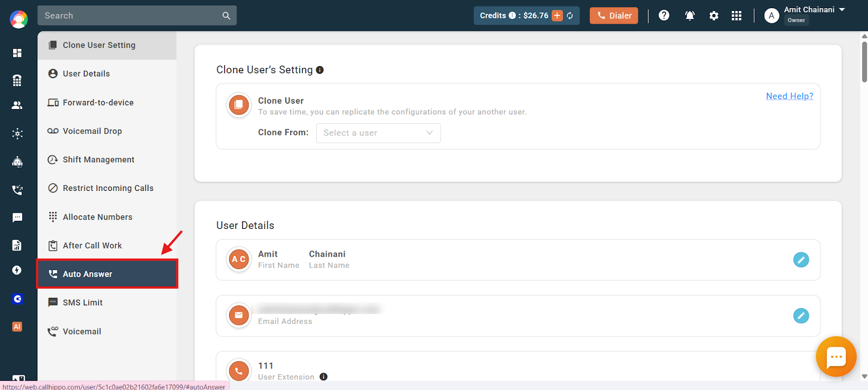
Task: Go to Allocate Numbers section
Action: 107,217
